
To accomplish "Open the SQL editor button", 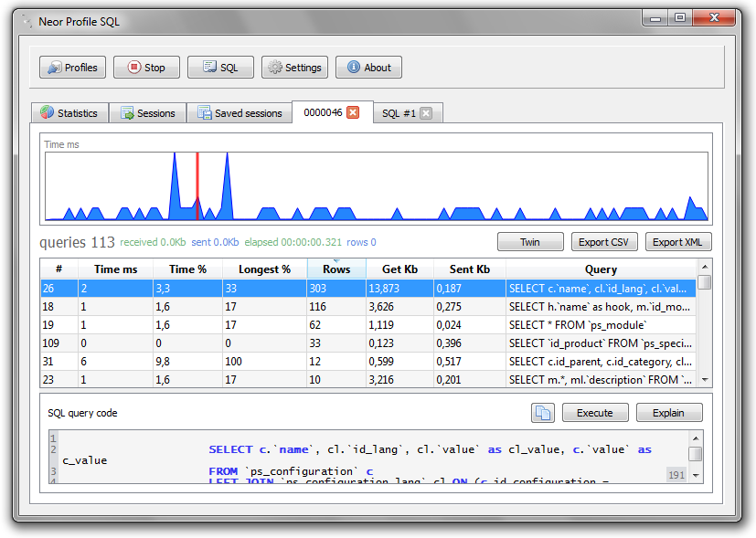I will (220, 68).
